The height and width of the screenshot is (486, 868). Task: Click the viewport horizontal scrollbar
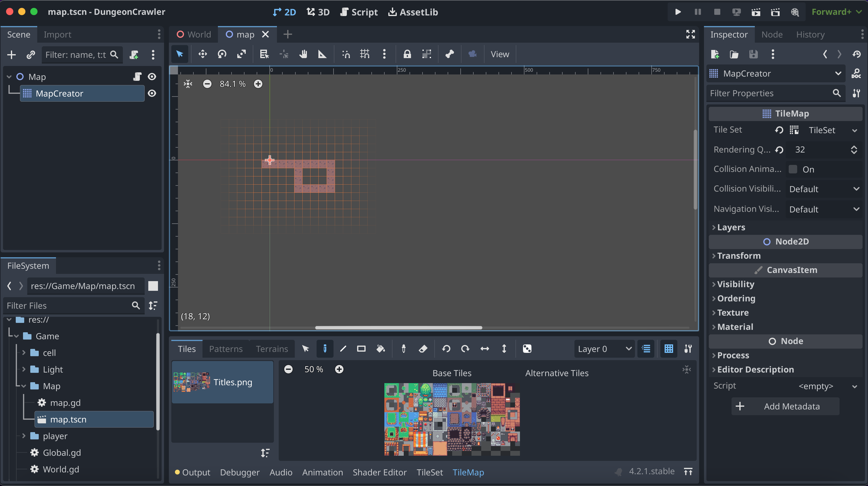coord(398,328)
